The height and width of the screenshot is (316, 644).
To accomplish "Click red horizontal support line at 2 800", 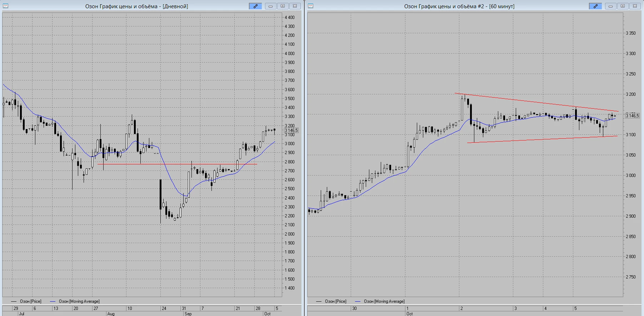I will tap(177, 164).
